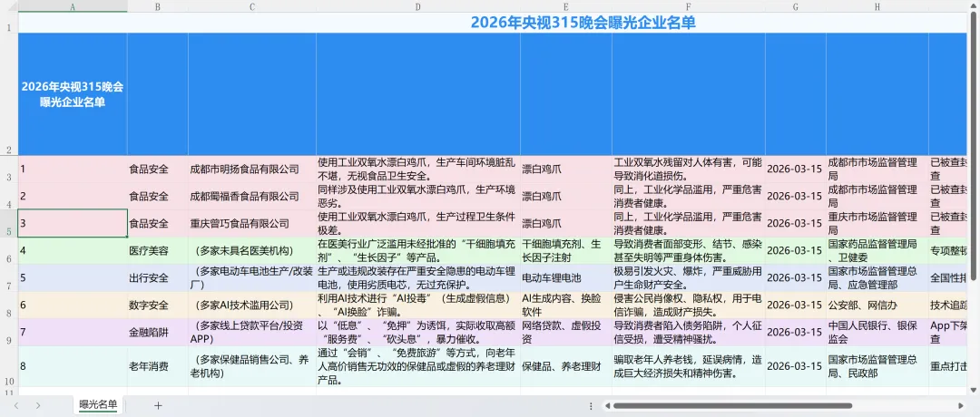Click the horizontal scrollbar thumb
This screenshot has width=980, height=417.
pos(732,406)
